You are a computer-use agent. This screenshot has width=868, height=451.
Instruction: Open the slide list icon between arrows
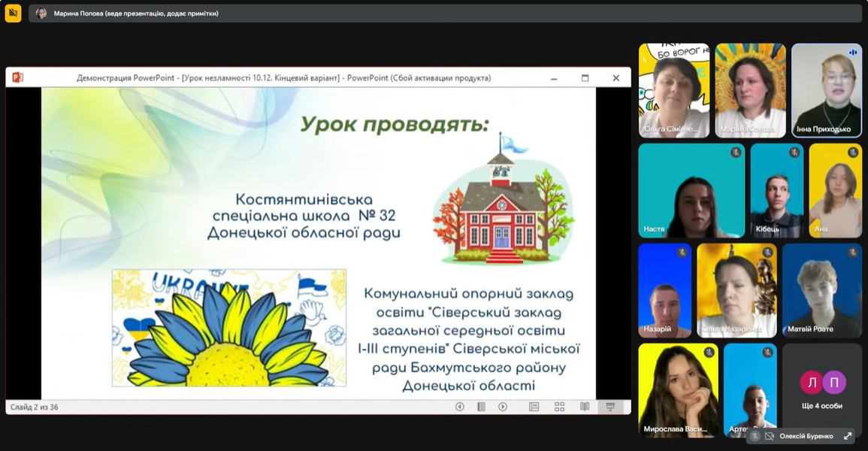tap(481, 407)
